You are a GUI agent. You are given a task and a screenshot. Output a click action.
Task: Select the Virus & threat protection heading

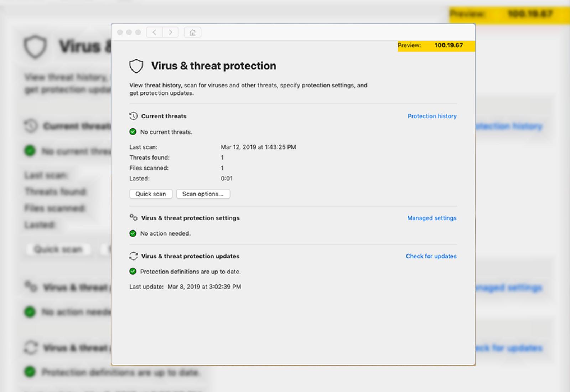[214, 66]
